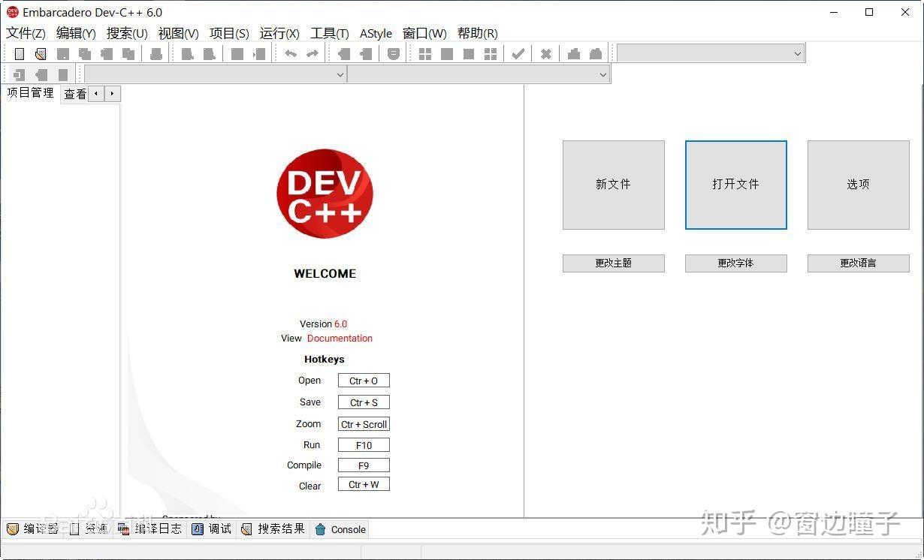
Task: Open the AStyle menu
Action: point(376,33)
